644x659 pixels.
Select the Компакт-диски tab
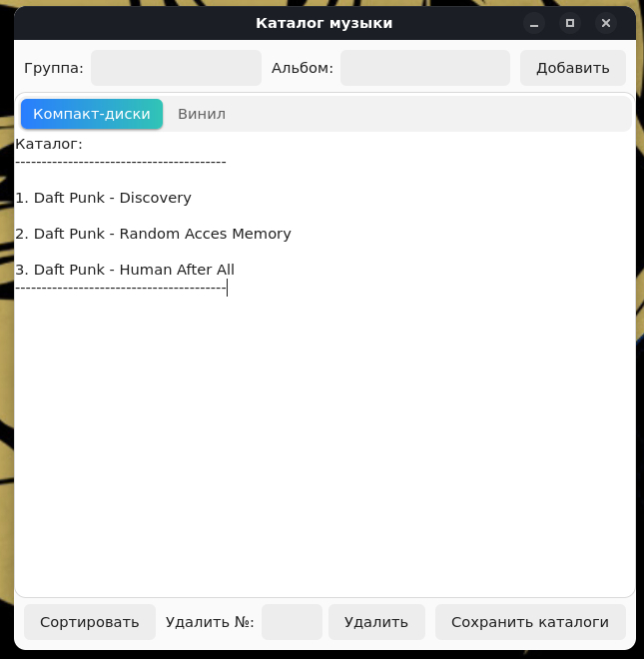92,114
